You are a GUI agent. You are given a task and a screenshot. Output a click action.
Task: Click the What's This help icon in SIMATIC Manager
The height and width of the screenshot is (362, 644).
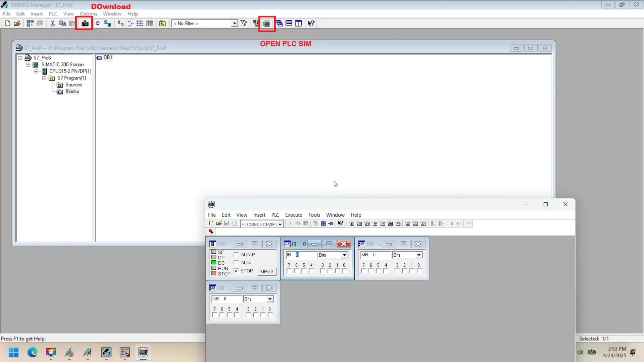311,23
